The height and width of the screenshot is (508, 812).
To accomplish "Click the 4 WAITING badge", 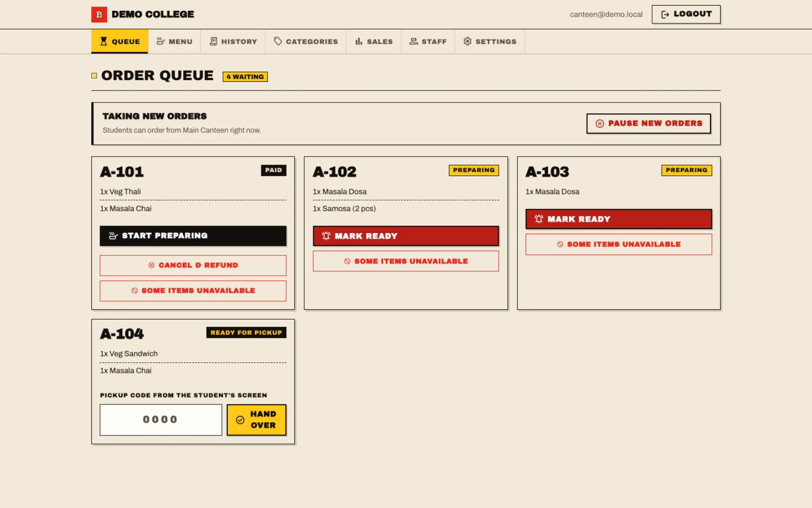I will tap(245, 77).
